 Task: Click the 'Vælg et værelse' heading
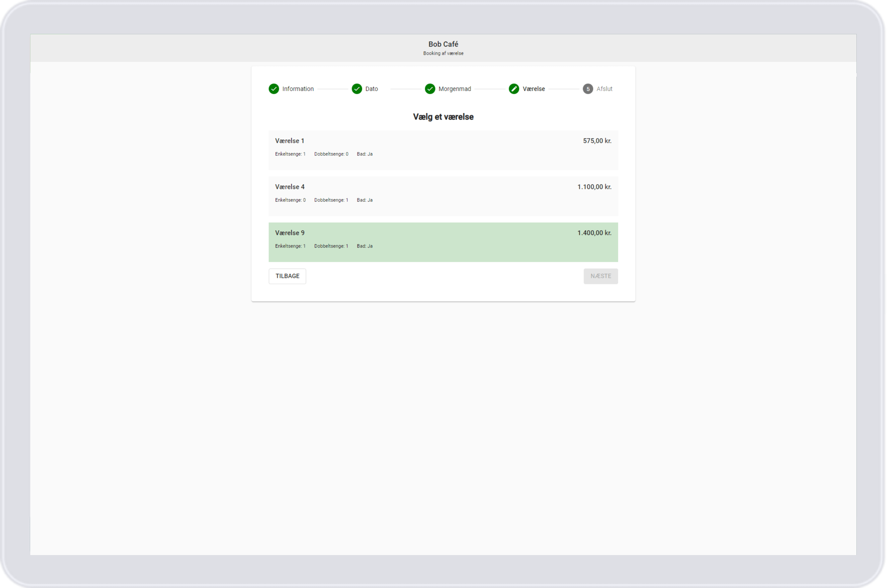(443, 117)
